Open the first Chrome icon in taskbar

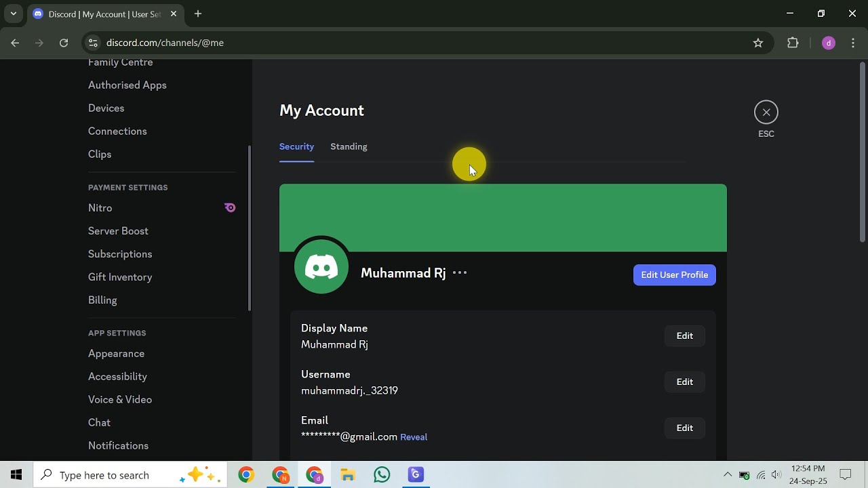pyautogui.click(x=246, y=475)
